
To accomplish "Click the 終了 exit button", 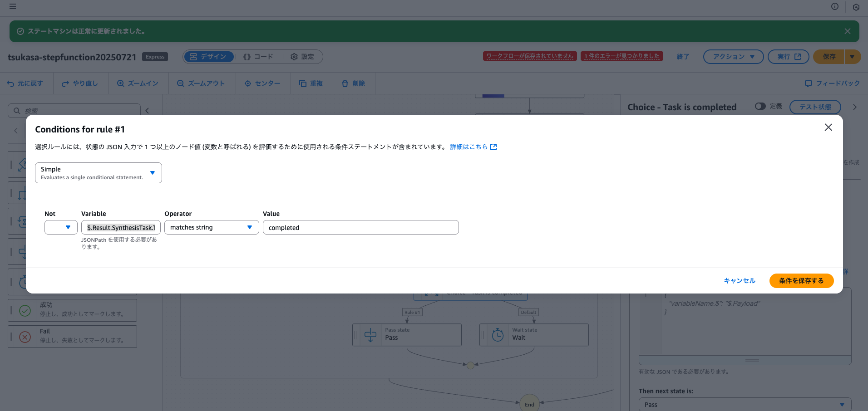I will click(683, 57).
